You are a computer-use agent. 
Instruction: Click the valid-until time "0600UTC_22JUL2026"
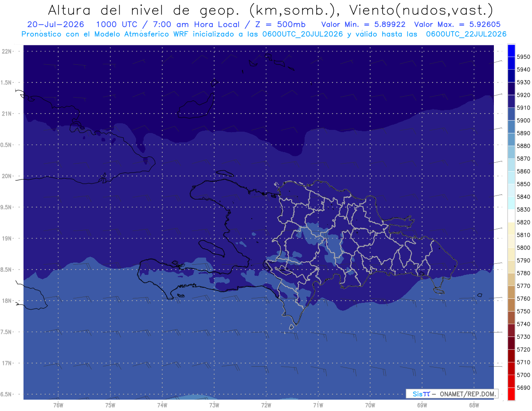pos(466,34)
